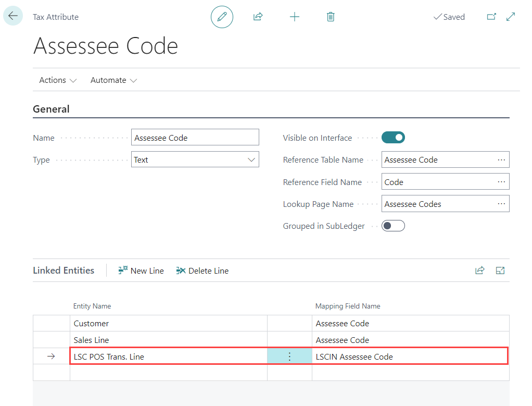
Task: Maximize the Linked Entities section icon
Action: [500, 270]
